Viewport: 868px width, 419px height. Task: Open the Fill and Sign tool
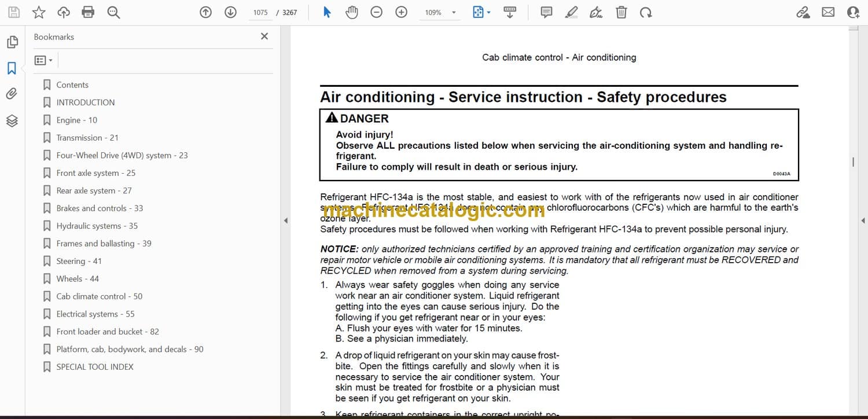596,12
